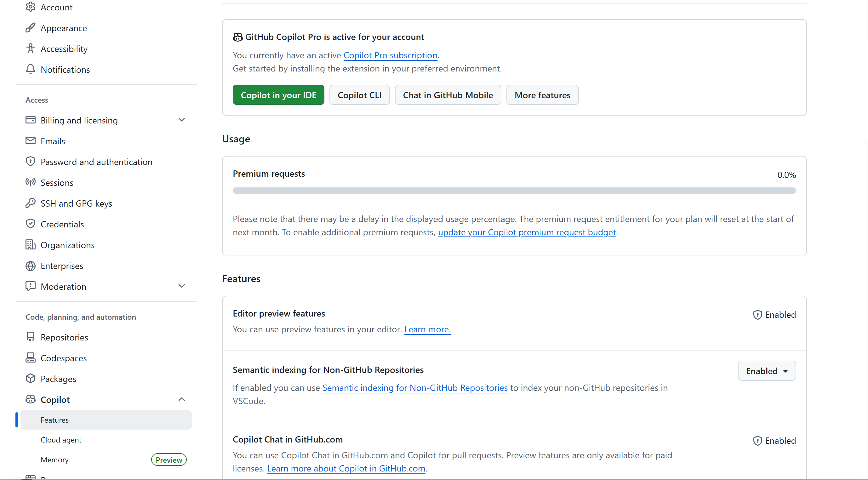Click the Packages box icon
868x480 pixels.
tap(30, 379)
